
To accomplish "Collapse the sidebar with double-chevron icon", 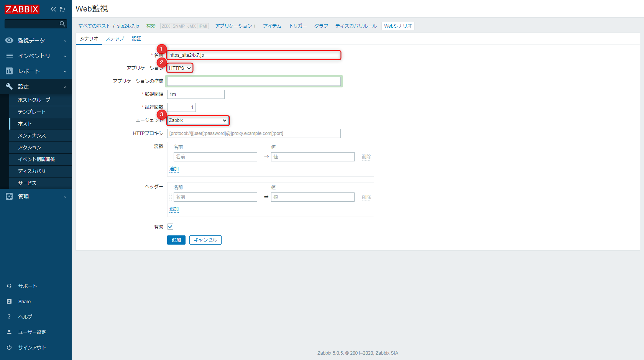I will [53, 9].
